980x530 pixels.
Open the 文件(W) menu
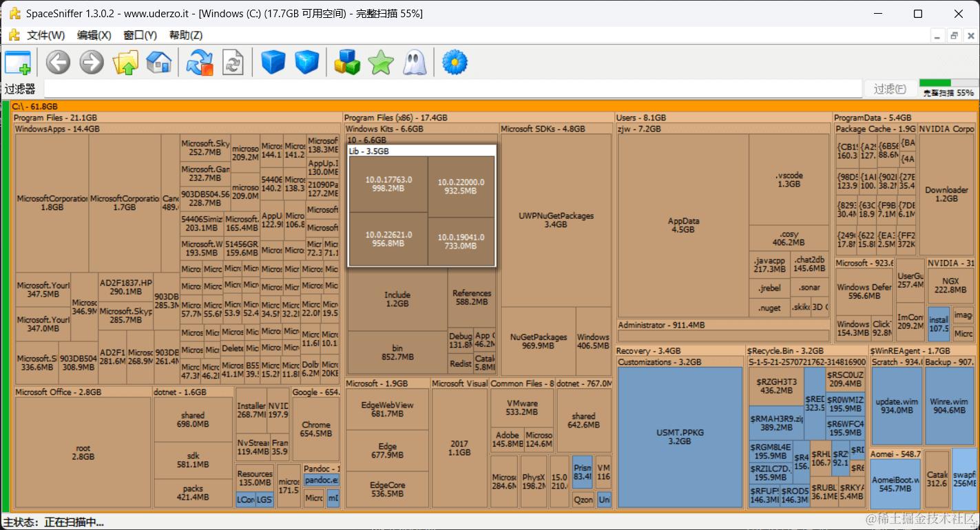46,35
